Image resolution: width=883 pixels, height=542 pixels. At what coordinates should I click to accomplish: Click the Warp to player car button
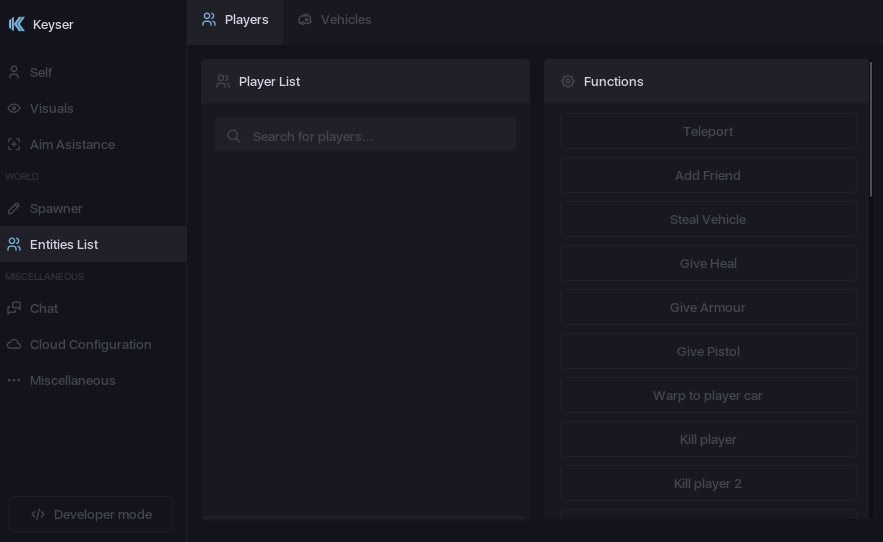[708, 396]
